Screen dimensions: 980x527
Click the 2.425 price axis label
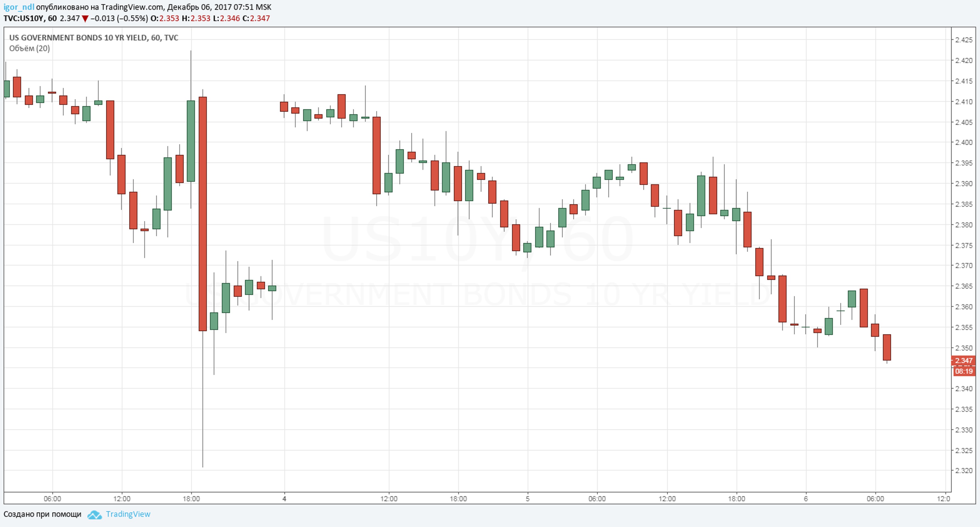964,40
